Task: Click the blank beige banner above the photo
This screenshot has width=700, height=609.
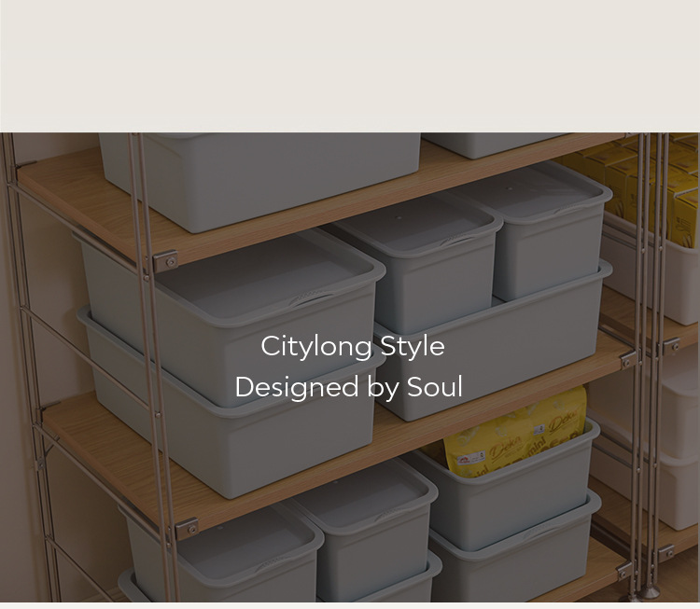Action: tap(350, 65)
